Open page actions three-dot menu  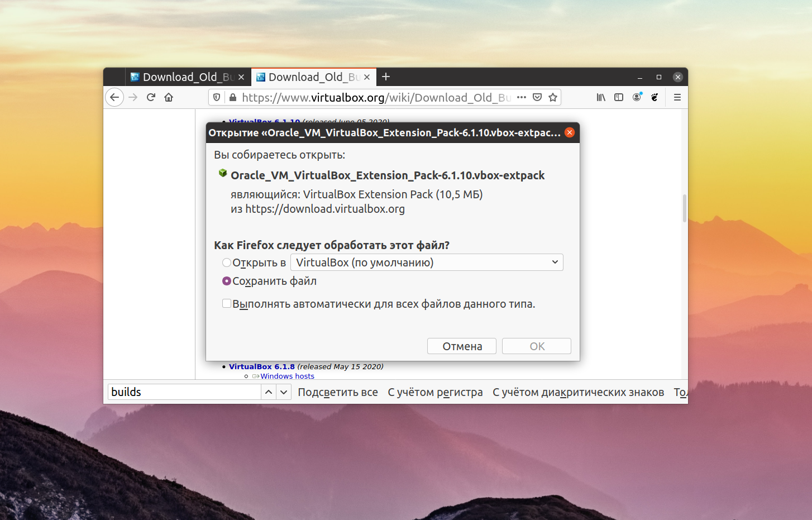tap(522, 97)
